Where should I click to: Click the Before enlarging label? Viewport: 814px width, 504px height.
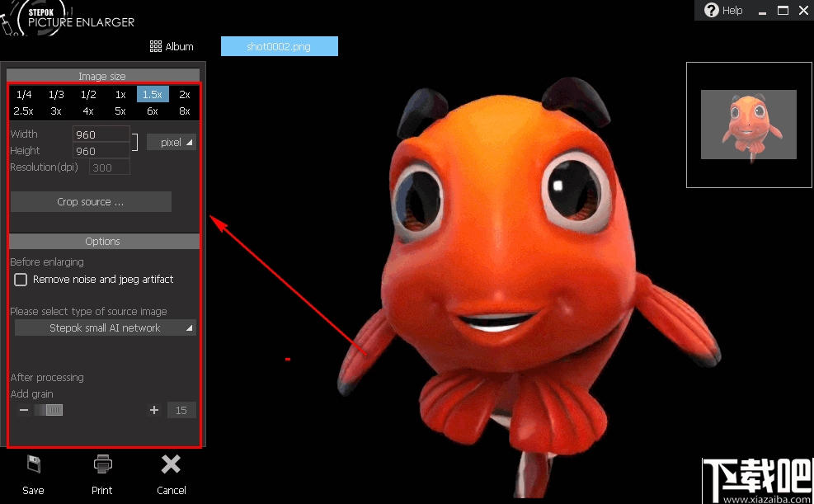(x=47, y=261)
